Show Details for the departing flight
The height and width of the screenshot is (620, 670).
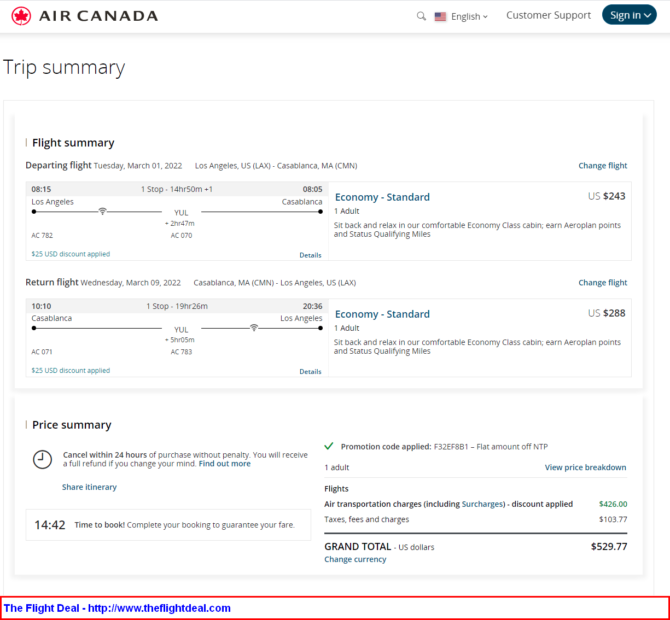coord(310,255)
